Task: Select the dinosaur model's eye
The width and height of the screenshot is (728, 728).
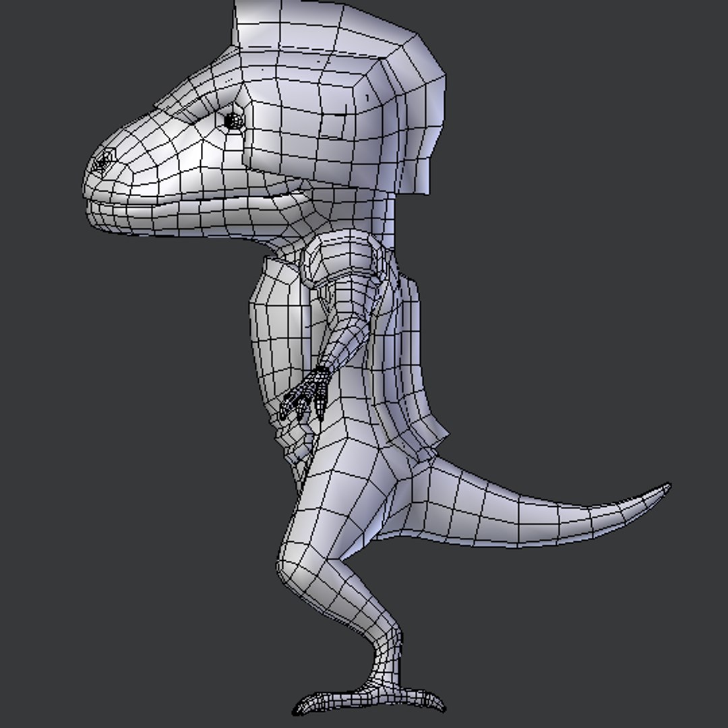Action: tap(233, 121)
